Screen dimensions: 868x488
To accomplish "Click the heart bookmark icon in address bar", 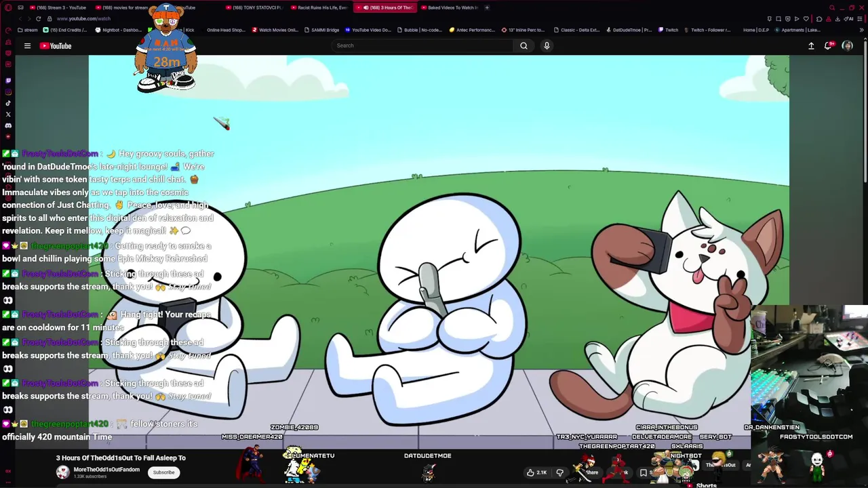I will coord(805,18).
